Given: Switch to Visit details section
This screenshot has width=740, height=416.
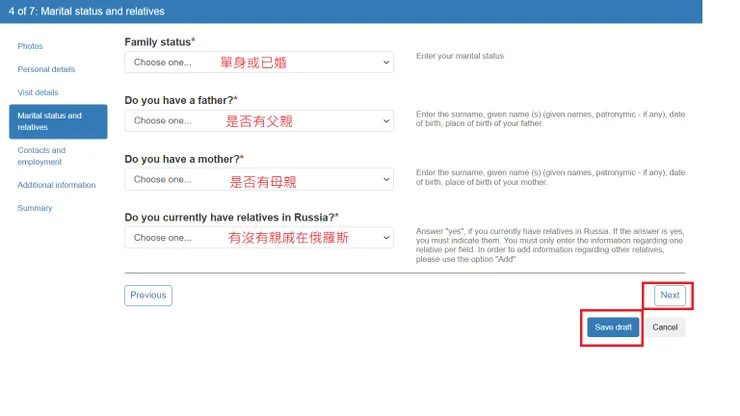Looking at the screenshot, I should tap(38, 93).
